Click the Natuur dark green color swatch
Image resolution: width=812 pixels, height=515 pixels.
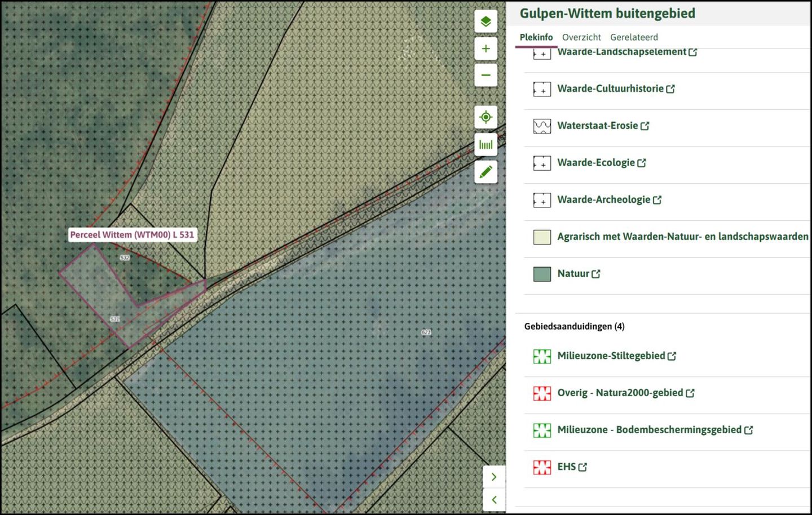tap(542, 274)
